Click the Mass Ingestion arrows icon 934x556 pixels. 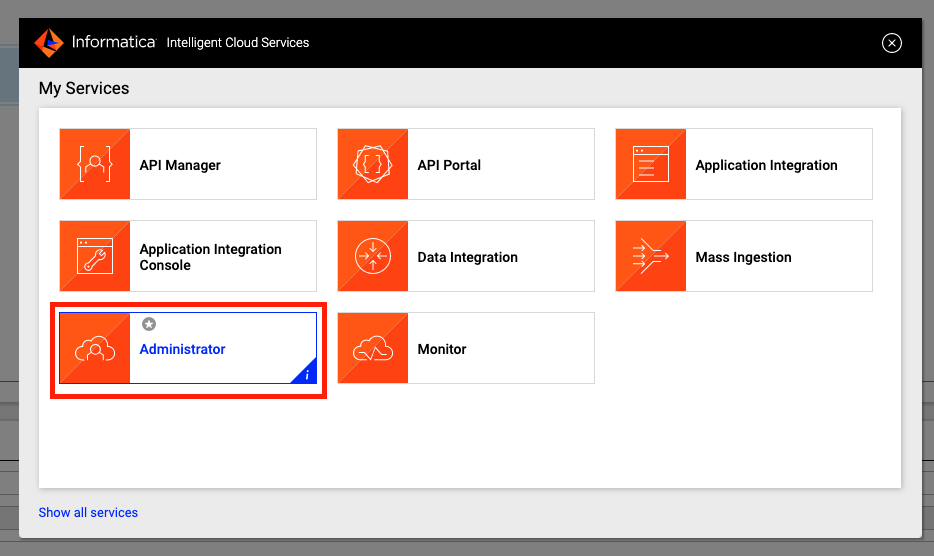651,256
